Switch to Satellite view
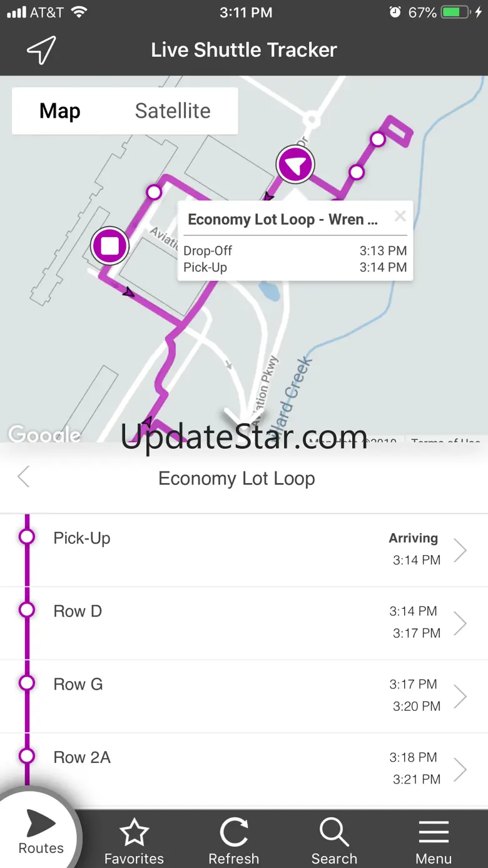Screen dimensions: 488x868 coord(173,111)
